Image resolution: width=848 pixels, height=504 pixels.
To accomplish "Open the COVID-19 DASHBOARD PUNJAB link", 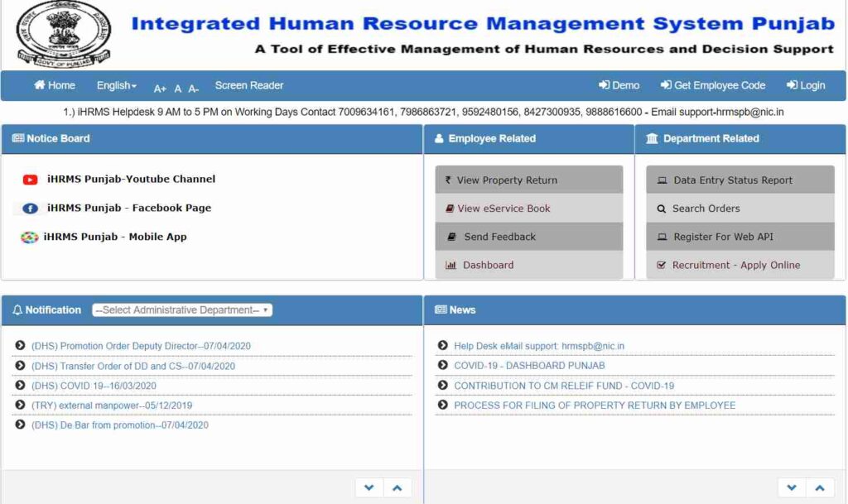I will click(x=528, y=365).
